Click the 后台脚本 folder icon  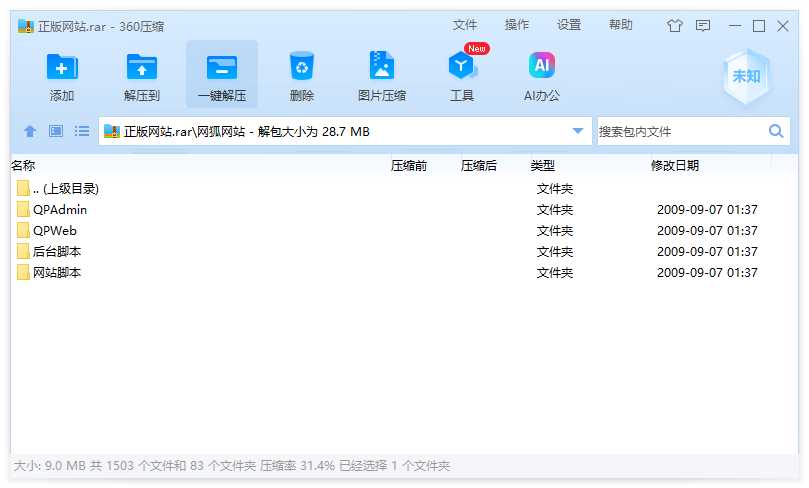pos(23,252)
